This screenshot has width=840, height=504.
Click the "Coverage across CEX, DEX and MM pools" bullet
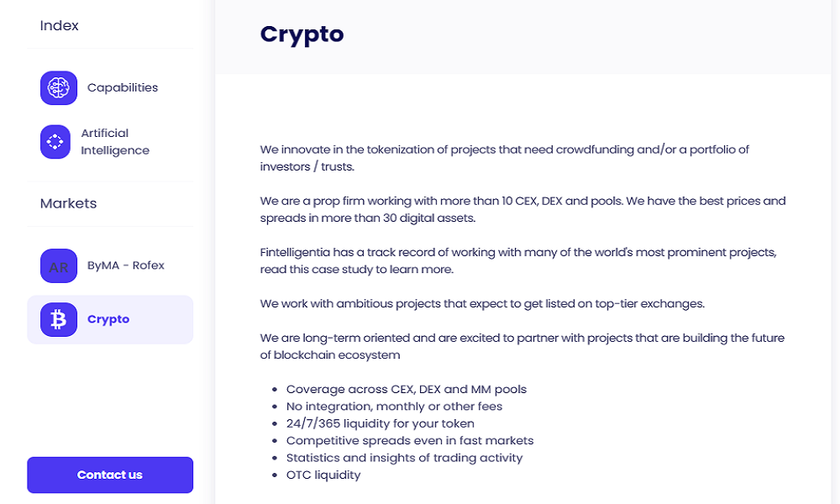tap(406, 389)
